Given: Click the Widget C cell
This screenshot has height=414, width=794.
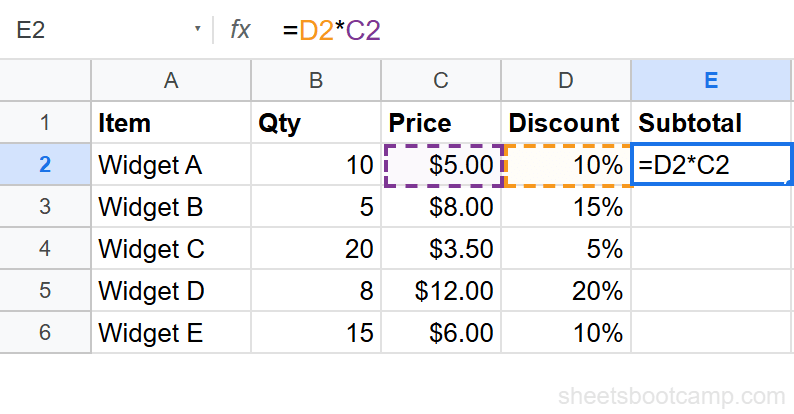Looking at the screenshot, I should point(171,249).
